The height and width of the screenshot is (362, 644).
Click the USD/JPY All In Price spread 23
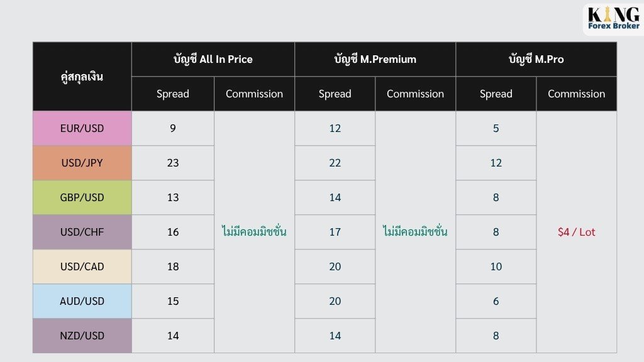tap(173, 163)
